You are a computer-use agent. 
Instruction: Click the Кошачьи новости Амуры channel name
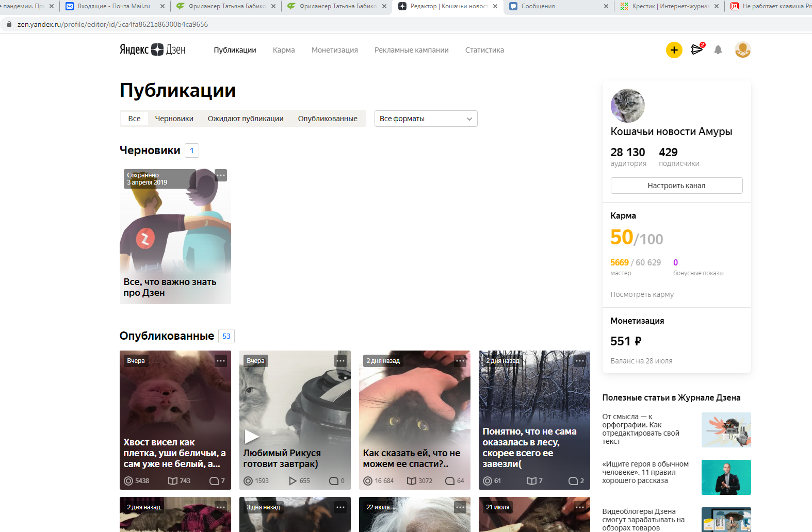tap(671, 131)
